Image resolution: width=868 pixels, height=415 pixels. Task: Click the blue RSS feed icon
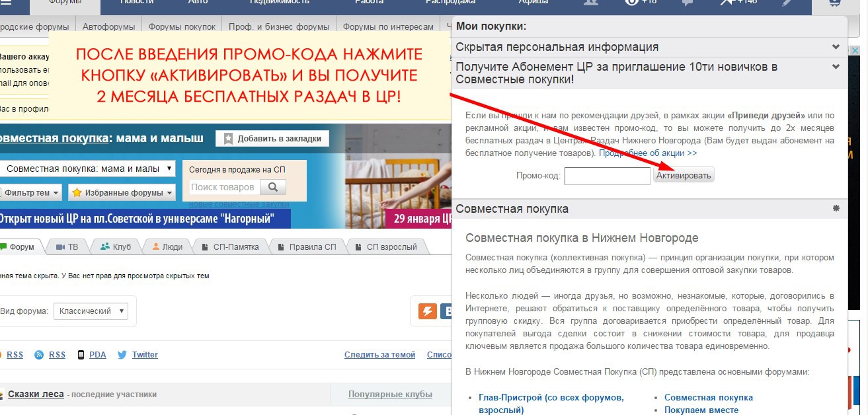[39, 355]
